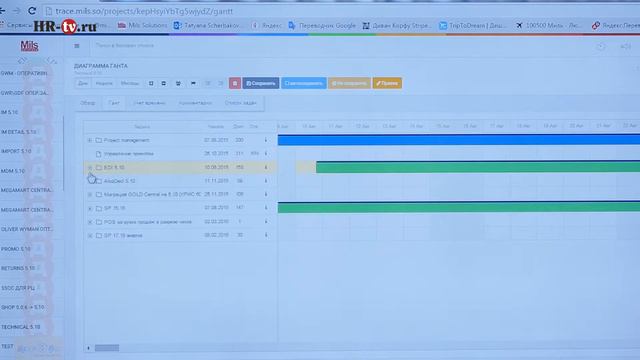Open IMPORT 5.10 project in sidebar
The image size is (640, 360).
click(16, 151)
